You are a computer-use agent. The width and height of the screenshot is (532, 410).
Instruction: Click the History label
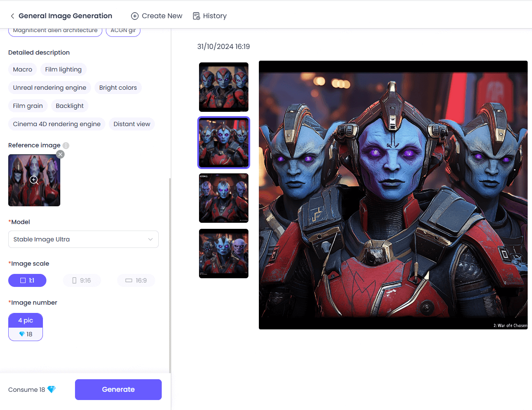coord(215,16)
